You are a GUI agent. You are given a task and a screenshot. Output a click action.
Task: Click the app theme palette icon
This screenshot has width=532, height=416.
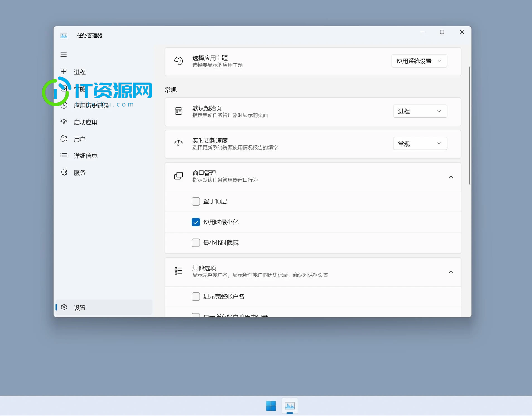[179, 61]
